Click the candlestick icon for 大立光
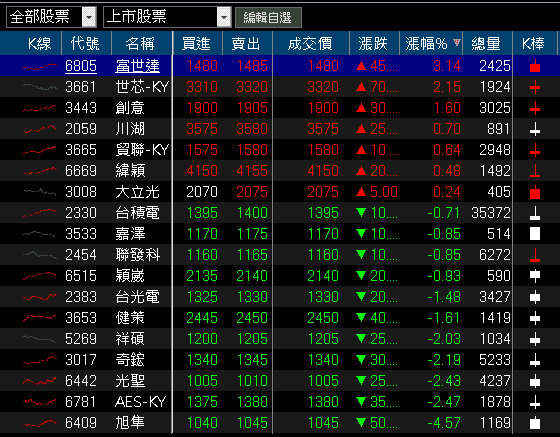This screenshot has height=437, width=560. [x=535, y=192]
